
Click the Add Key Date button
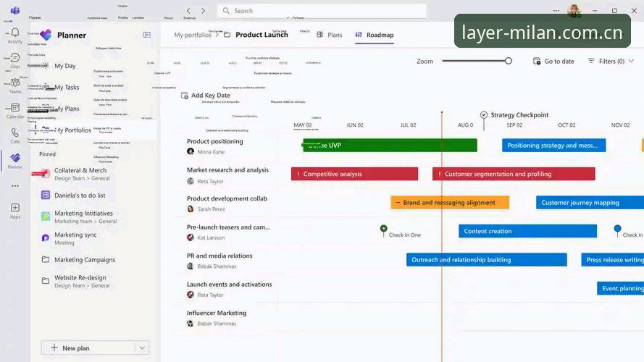pos(206,96)
